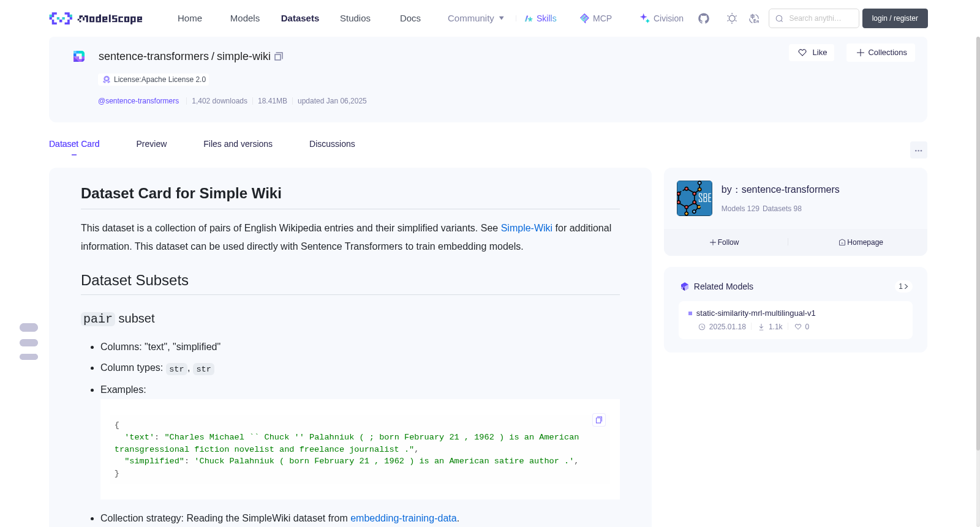The height and width of the screenshot is (527, 980).
Task: Open the sentence-transformers SBERT organization logo
Action: 695,198
